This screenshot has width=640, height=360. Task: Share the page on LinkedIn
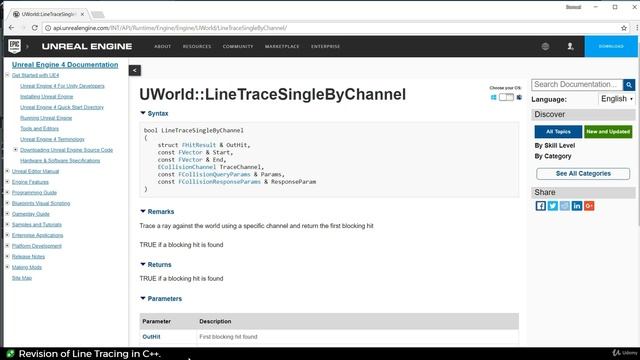tap(577, 206)
